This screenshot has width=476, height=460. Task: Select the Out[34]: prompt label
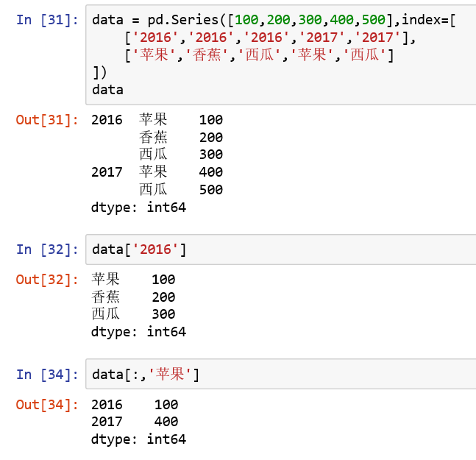tap(47, 405)
